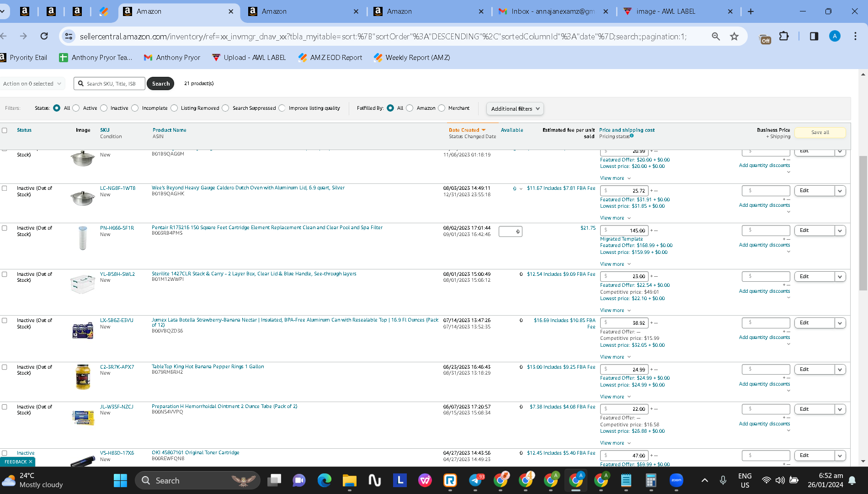This screenshot has width=868, height=494.
Task: Open Edit dropdown arrow for Jumex row
Action: (840, 323)
